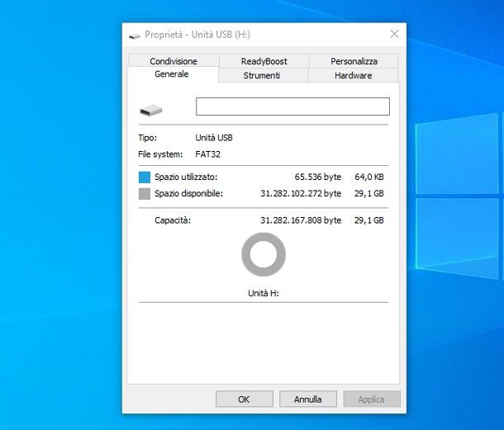Select the Generale tab
Image resolution: width=504 pixels, height=430 pixels.
point(172,74)
